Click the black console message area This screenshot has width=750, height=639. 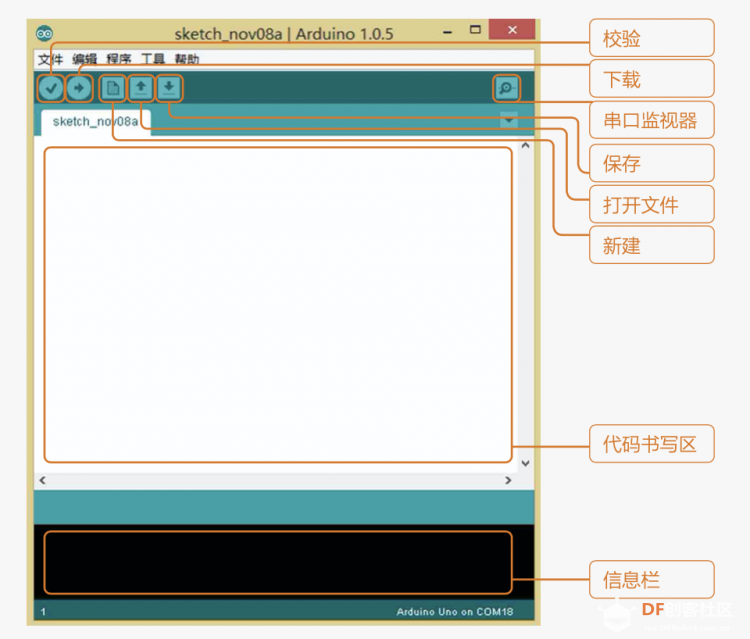pos(277,562)
